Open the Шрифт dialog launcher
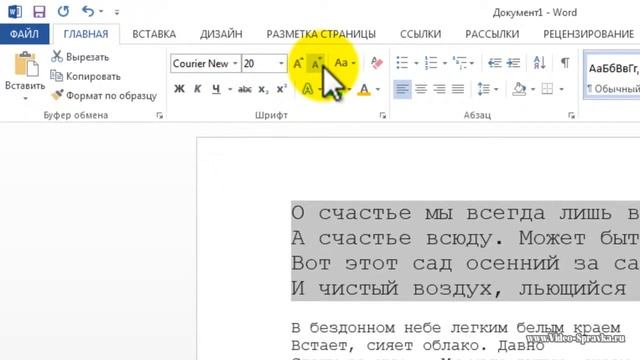 pos(382,116)
